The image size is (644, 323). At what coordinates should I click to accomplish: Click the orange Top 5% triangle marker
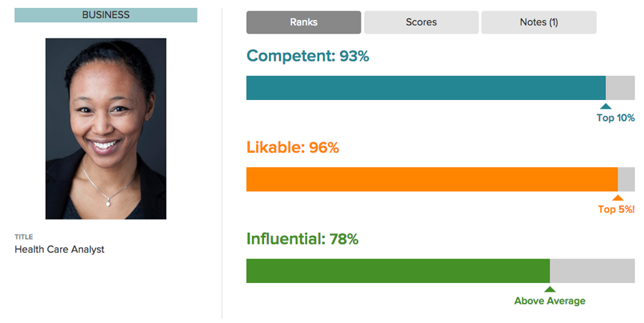(x=618, y=198)
